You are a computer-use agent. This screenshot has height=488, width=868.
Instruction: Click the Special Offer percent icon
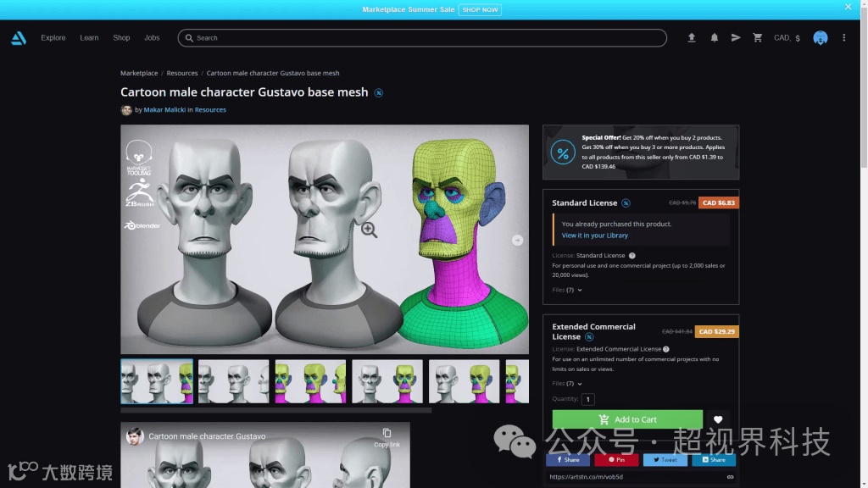pyautogui.click(x=563, y=152)
